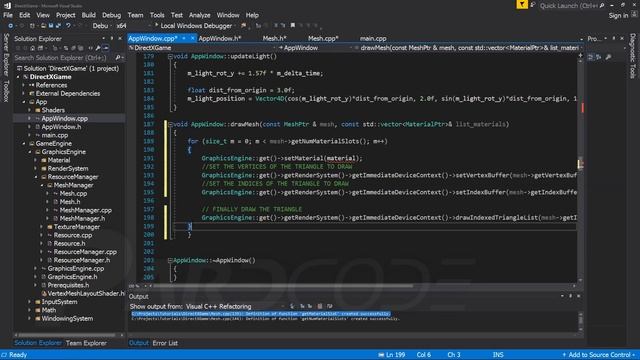640x360 pixels.
Task: Collapse the GameEngine folder in Solution Explorer
Action: pos(24,144)
